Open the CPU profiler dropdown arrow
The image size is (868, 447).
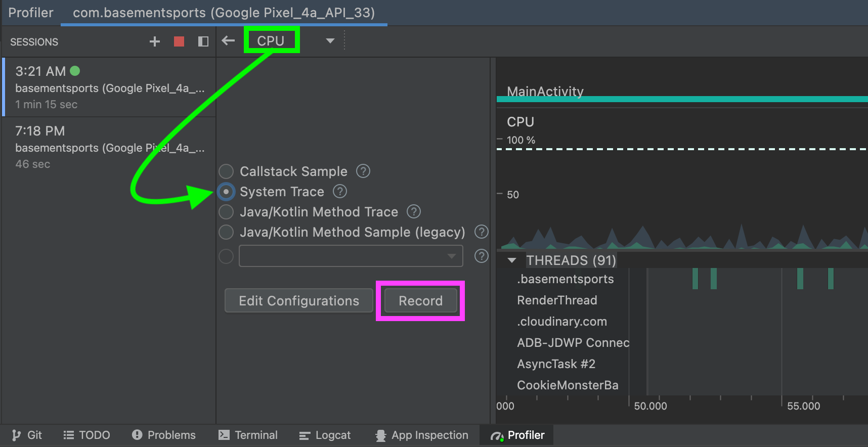(x=330, y=41)
